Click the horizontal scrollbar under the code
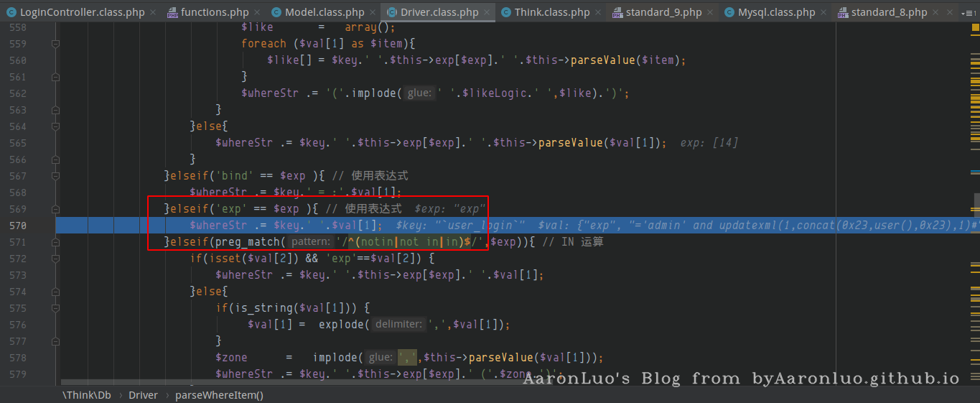This screenshot has height=403, width=980. point(287,382)
